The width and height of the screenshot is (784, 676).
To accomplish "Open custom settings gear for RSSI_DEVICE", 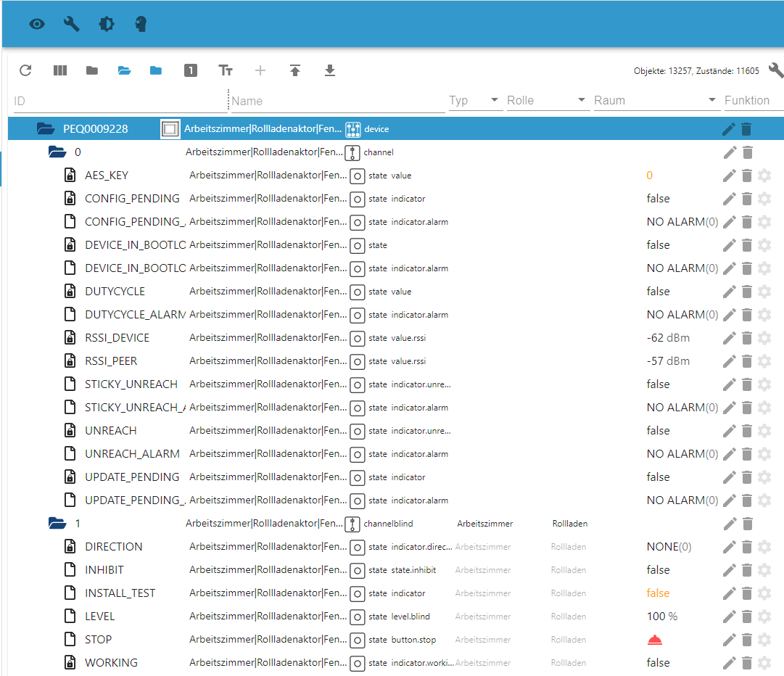I will (x=764, y=338).
